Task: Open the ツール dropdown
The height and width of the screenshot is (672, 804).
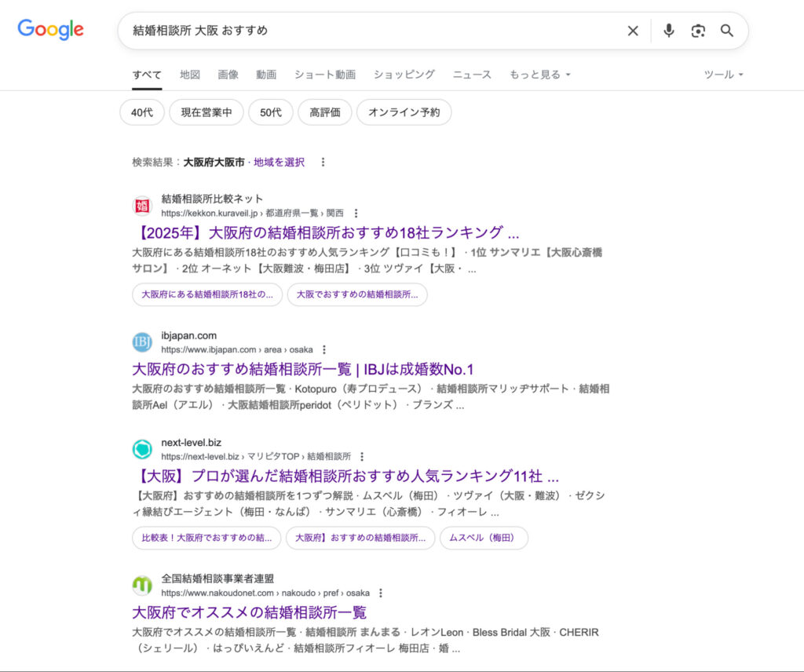Action: point(723,75)
